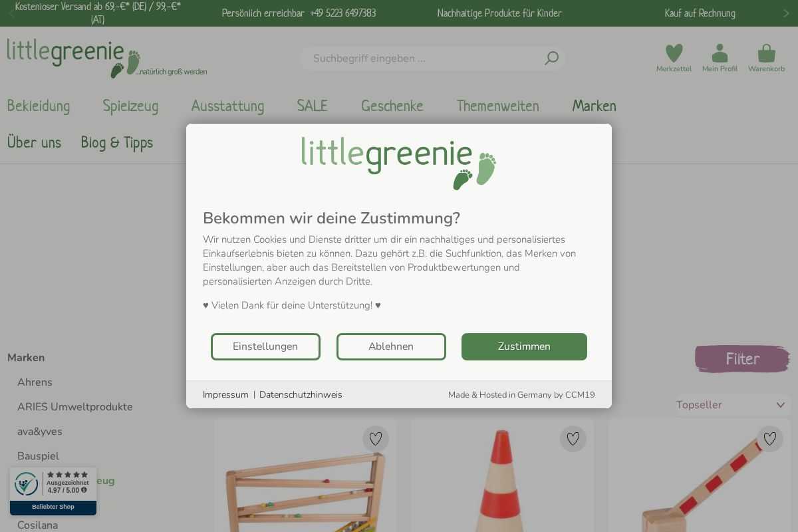The width and height of the screenshot is (798, 532).
Task: Open the Marken menu item
Action: pyautogui.click(x=594, y=106)
